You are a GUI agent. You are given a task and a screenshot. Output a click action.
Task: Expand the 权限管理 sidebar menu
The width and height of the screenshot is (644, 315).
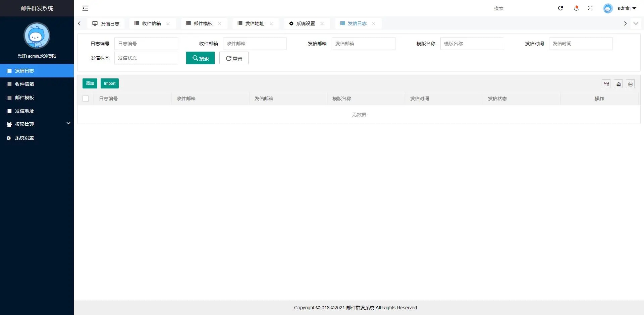[25, 124]
